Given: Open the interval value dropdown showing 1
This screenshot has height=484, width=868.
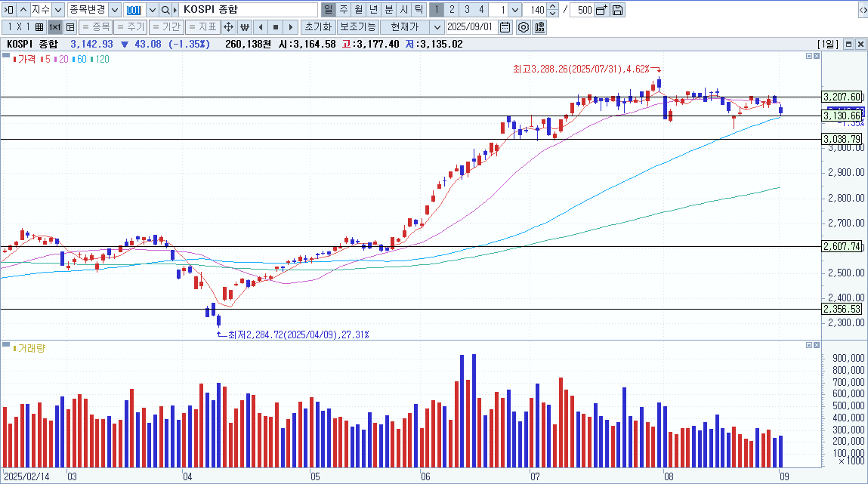Looking at the screenshot, I should coord(514,10).
